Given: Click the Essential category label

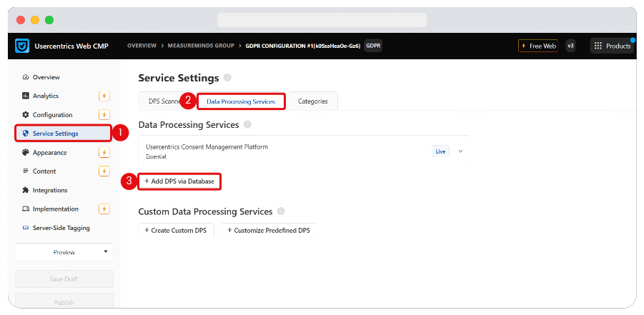Looking at the screenshot, I should tap(156, 156).
